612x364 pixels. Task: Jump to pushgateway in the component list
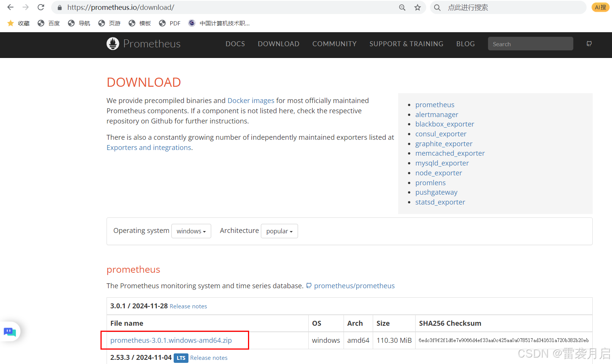[436, 192]
